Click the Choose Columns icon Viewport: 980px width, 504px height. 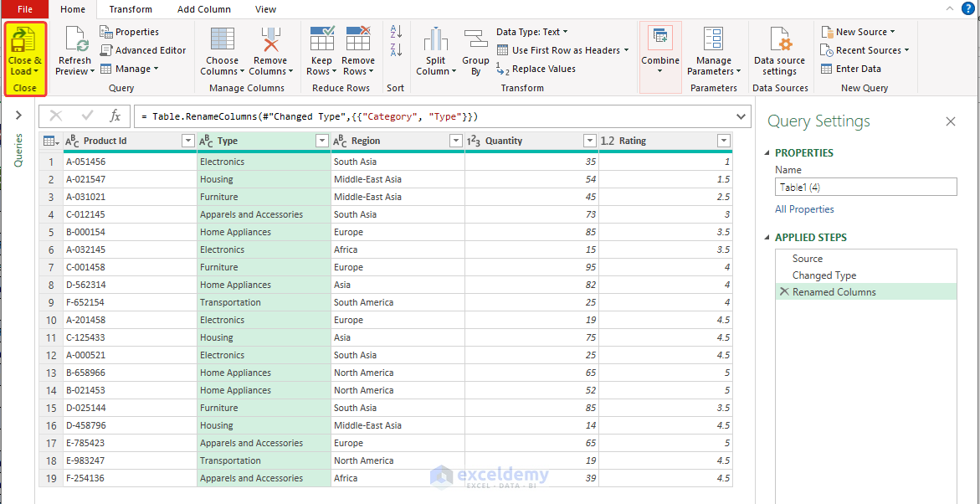coord(223,40)
